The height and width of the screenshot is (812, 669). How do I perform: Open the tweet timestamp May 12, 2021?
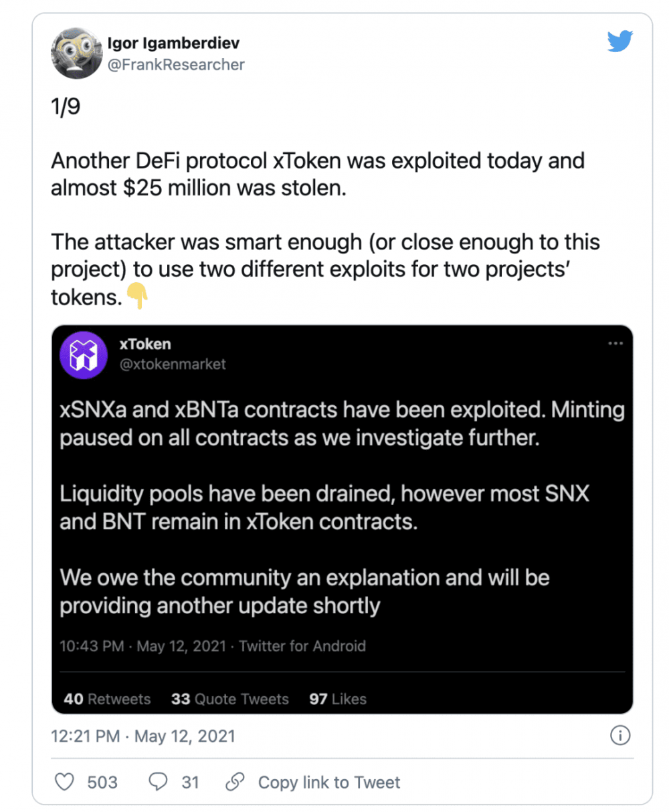[x=142, y=735]
